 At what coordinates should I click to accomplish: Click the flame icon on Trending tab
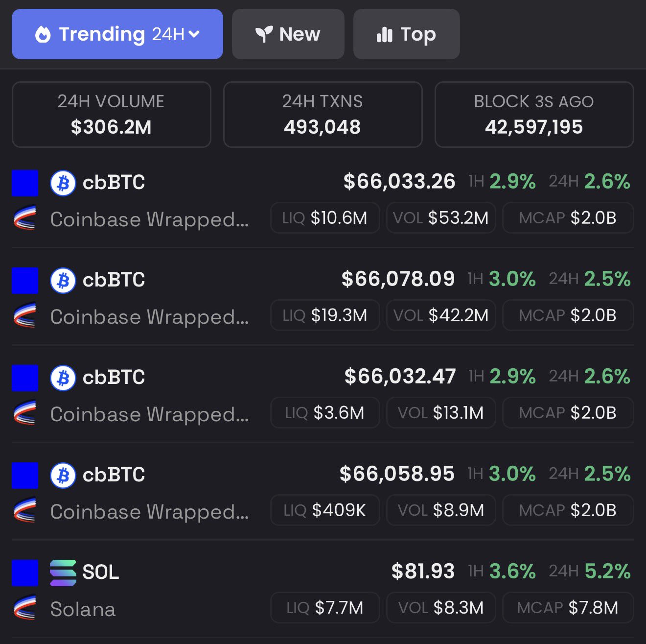pyautogui.click(x=43, y=34)
